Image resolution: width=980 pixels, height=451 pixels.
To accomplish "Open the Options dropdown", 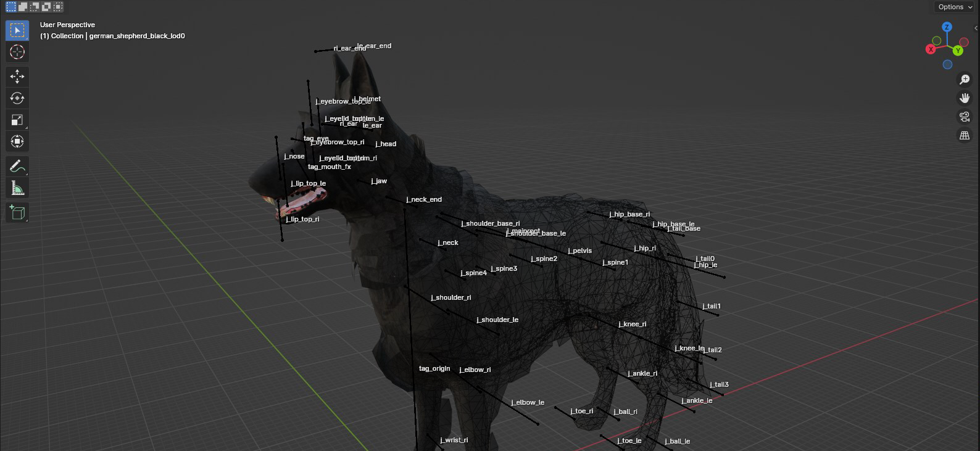I will tap(955, 7).
